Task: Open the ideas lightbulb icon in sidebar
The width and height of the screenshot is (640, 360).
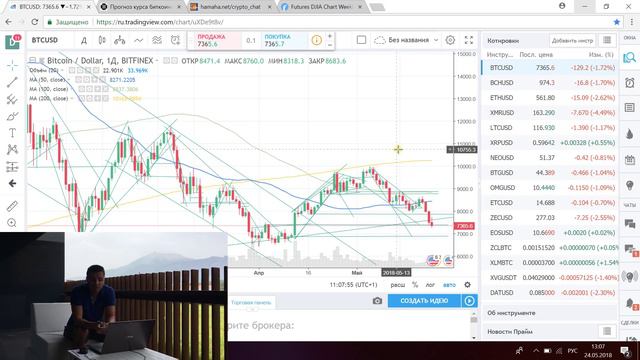Action: [x=629, y=185]
